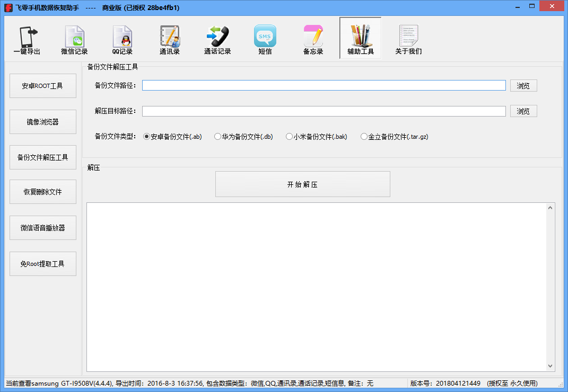568x392 pixels.
Task: Open the 镜像浏览器 image browser
Action: tap(42, 121)
